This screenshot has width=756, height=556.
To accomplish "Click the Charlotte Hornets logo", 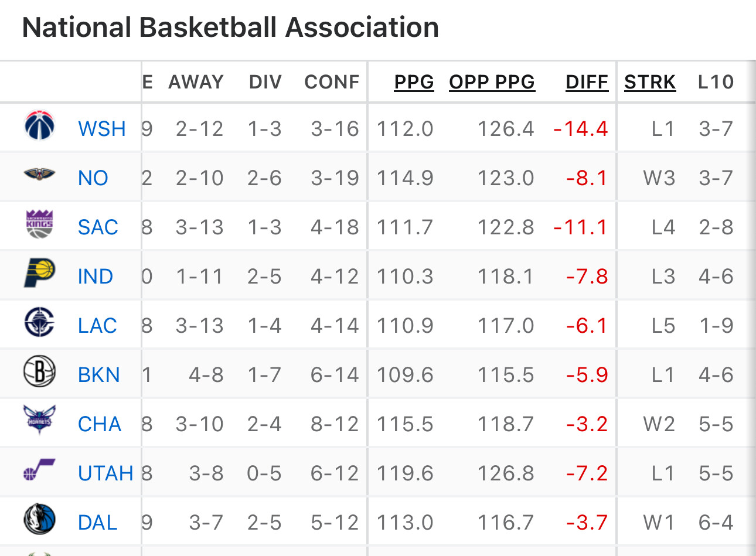I will (x=39, y=421).
